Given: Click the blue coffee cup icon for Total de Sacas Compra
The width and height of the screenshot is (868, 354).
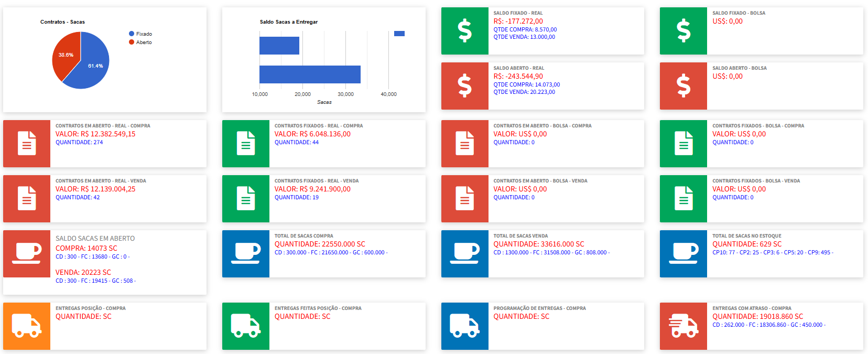Looking at the screenshot, I should [x=245, y=254].
